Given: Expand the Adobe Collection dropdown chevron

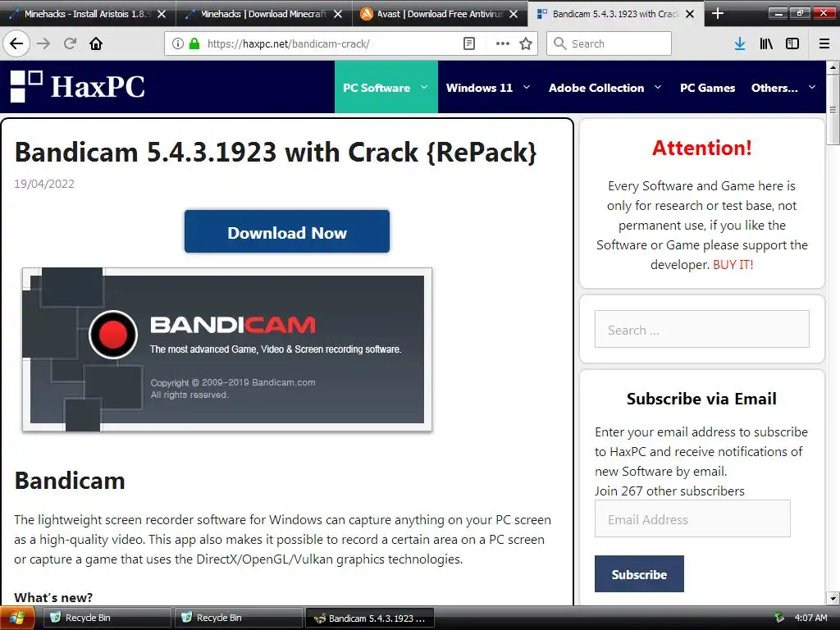Looking at the screenshot, I should pyautogui.click(x=658, y=87).
